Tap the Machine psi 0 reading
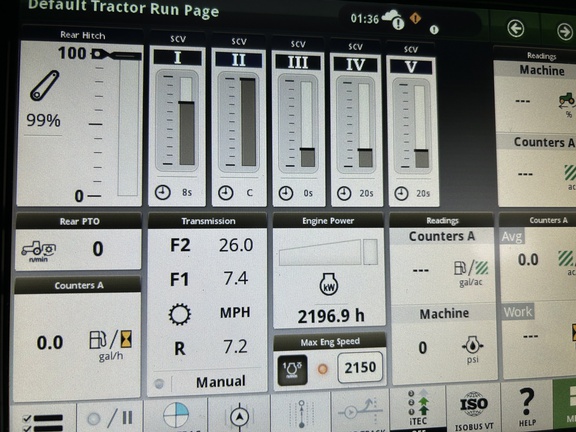Screen dimensions: 576x432 pyautogui.click(x=422, y=348)
